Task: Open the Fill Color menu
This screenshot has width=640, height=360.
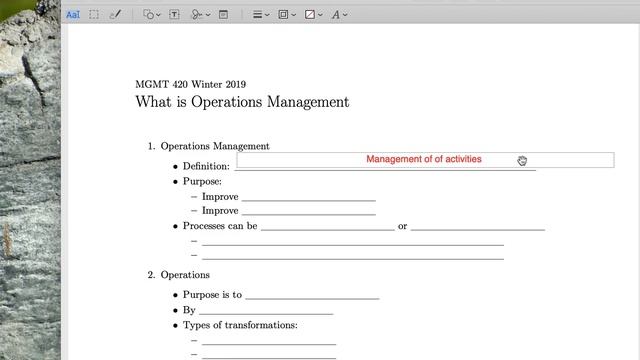Action: coord(313,15)
